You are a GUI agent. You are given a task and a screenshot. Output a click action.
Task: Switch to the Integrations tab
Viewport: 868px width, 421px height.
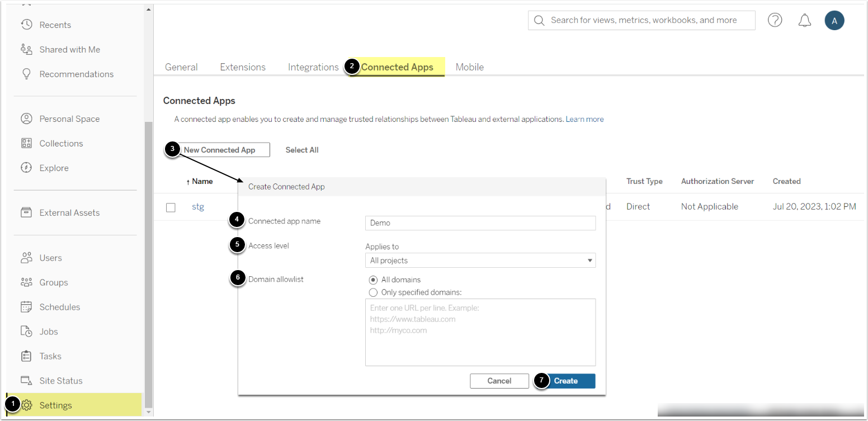[313, 67]
